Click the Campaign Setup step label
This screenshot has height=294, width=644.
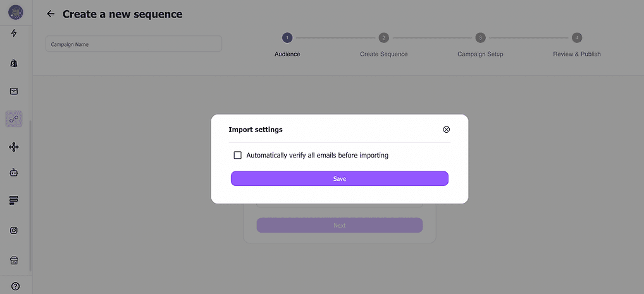coord(480,54)
